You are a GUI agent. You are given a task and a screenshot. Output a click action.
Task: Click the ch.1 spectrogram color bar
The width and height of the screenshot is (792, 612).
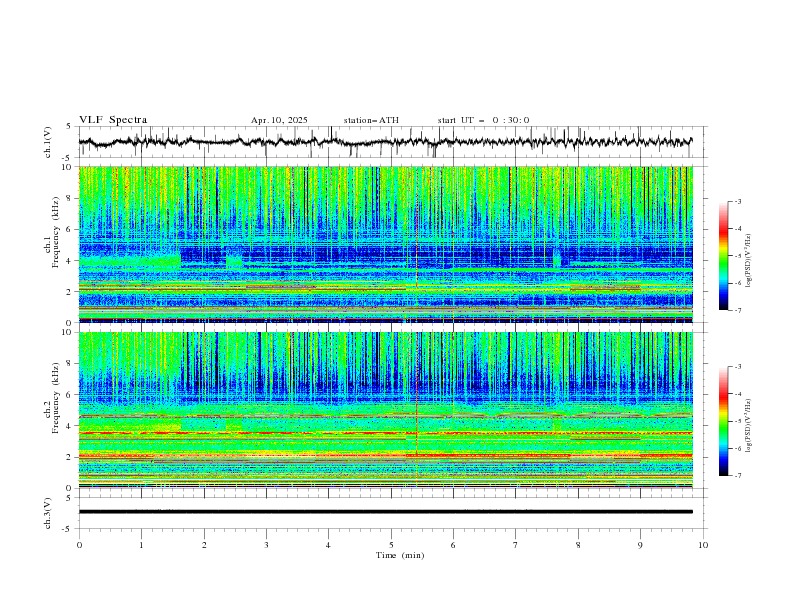coord(723,255)
